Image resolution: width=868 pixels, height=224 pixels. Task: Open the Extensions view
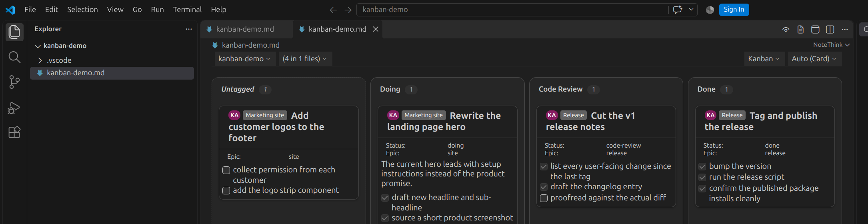[x=14, y=132]
